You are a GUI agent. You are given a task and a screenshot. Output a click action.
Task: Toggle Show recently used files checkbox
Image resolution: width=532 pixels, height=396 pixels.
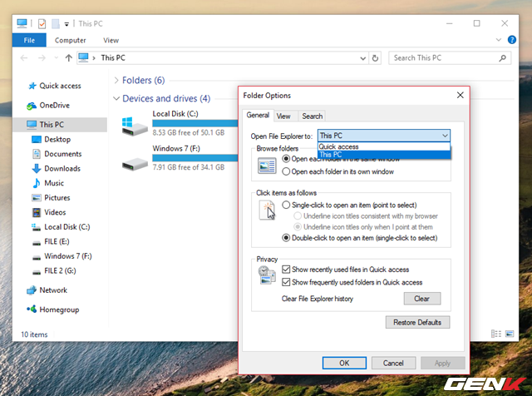pos(286,270)
